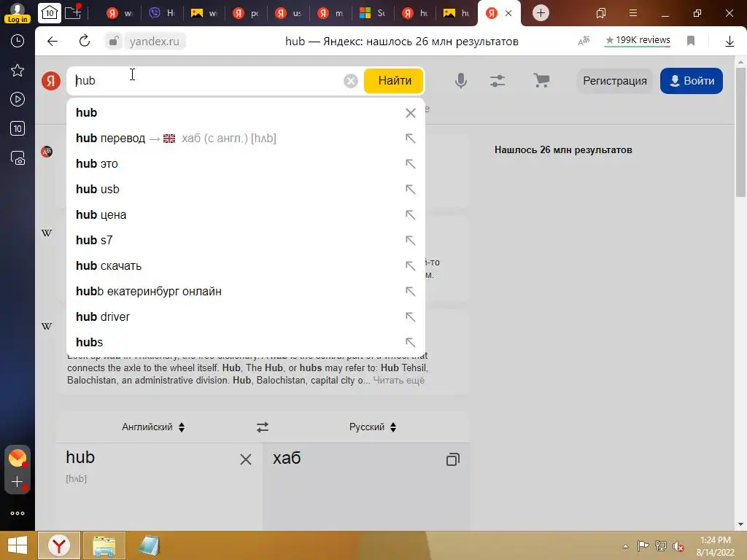Select the 'hub цена' suggestion
The width and height of the screenshot is (747, 560).
pos(245,215)
